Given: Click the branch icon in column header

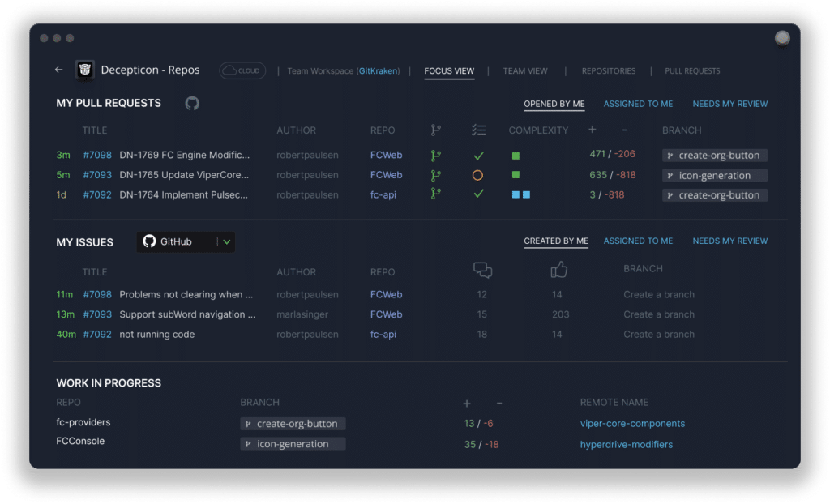Looking at the screenshot, I should 435,130.
